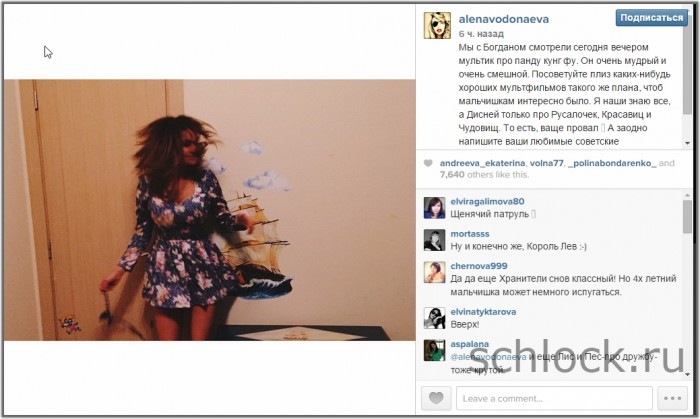Image resolution: width=700 pixels, height=419 pixels.
Task: Click the small heart icon next to likers
Action: coord(428,163)
